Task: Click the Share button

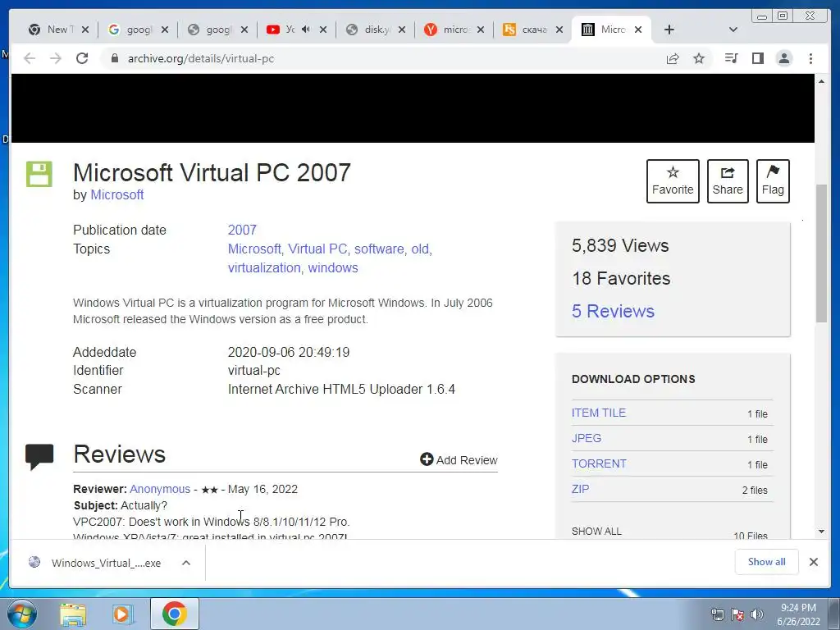Action: [728, 181]
